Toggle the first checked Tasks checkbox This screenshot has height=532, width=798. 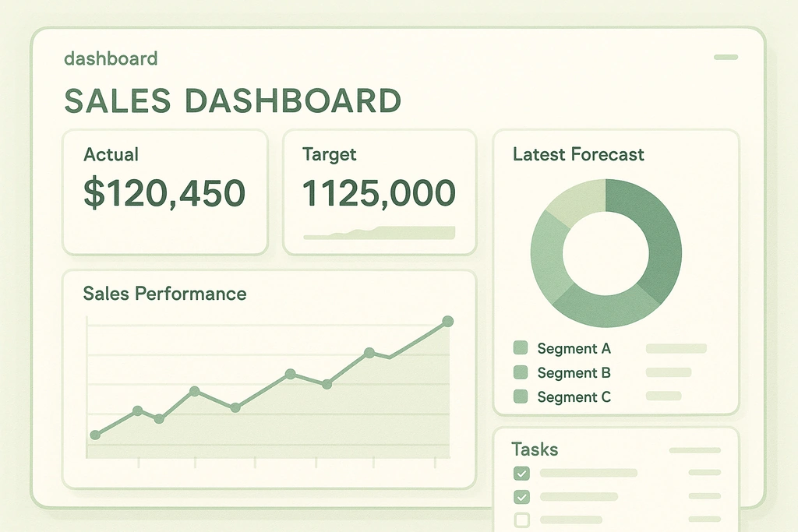521,473
